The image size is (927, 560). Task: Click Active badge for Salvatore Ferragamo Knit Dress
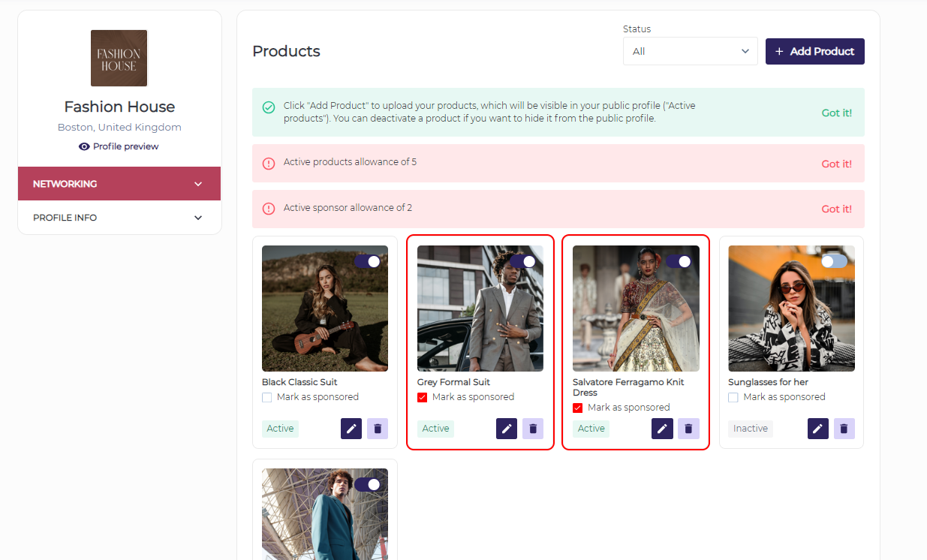coord(591,429)
